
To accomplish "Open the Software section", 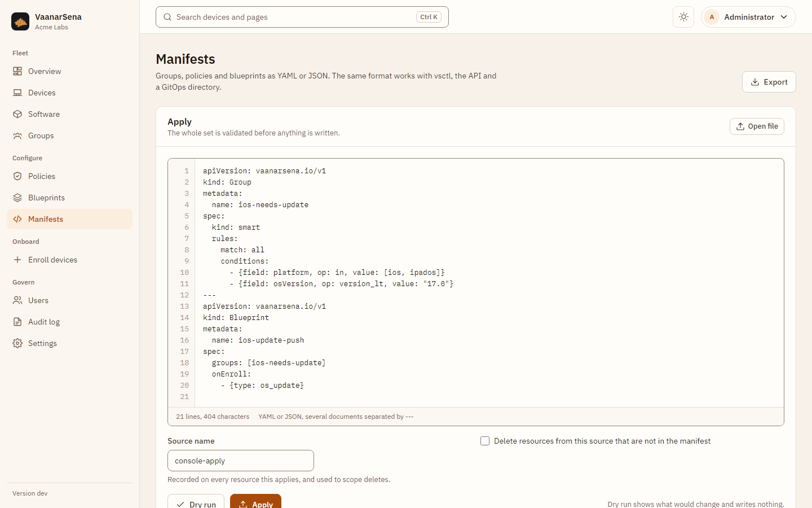I will (69, 114).
